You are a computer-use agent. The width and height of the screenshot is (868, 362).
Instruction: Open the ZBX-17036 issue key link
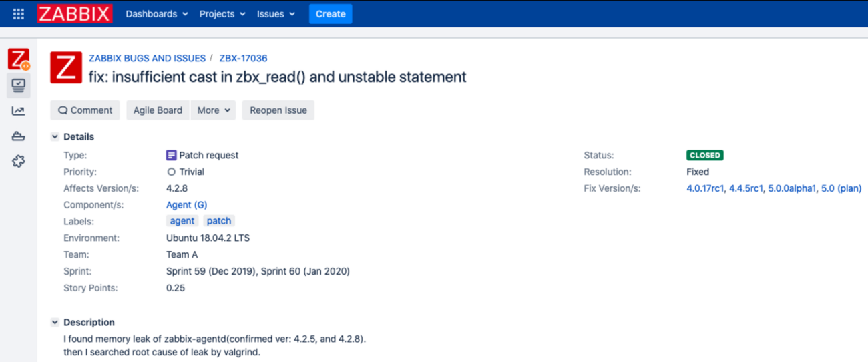point(243,59)
